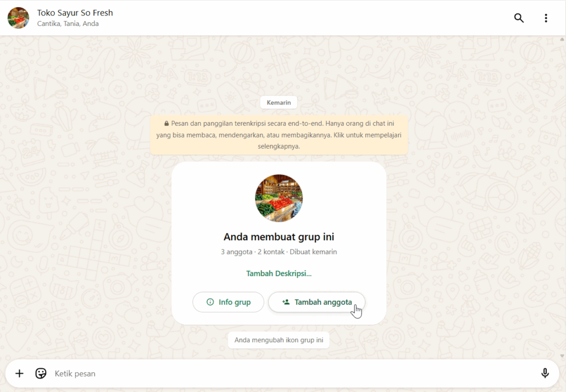Click the Kemarin date chip
The image size is (566, 392).
[x=279, y=103]
